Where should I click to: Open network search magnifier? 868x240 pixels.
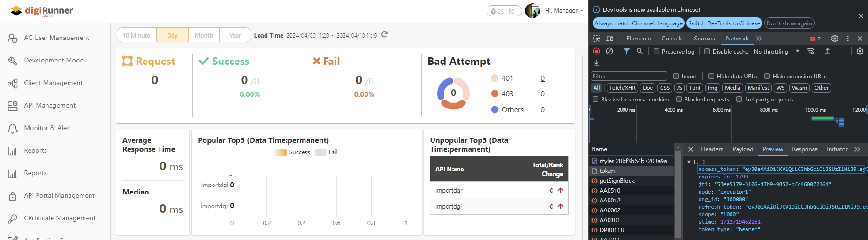(640, 51)
